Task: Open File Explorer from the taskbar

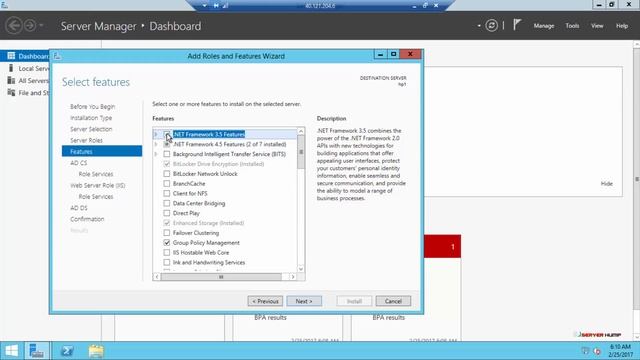Action: [96, 351]
